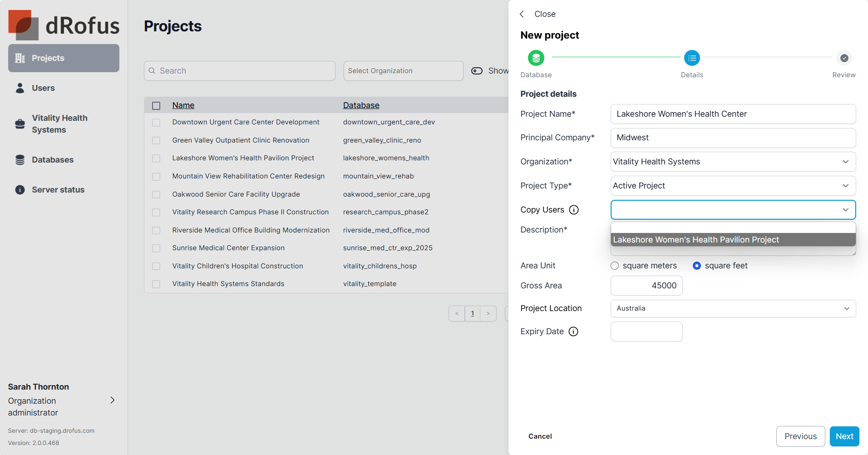Click the dRofus logo icon
The image size is (868, 455).
(x=23, y=25)
